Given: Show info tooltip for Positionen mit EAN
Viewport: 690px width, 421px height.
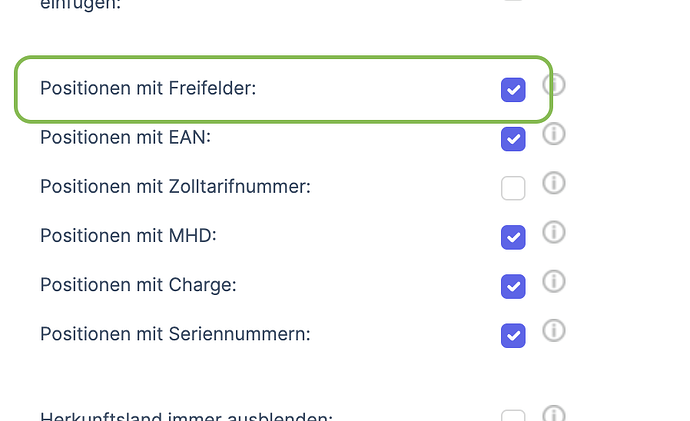Looking at the screenshot, I should pyautogui.click(x=554, y=134).
